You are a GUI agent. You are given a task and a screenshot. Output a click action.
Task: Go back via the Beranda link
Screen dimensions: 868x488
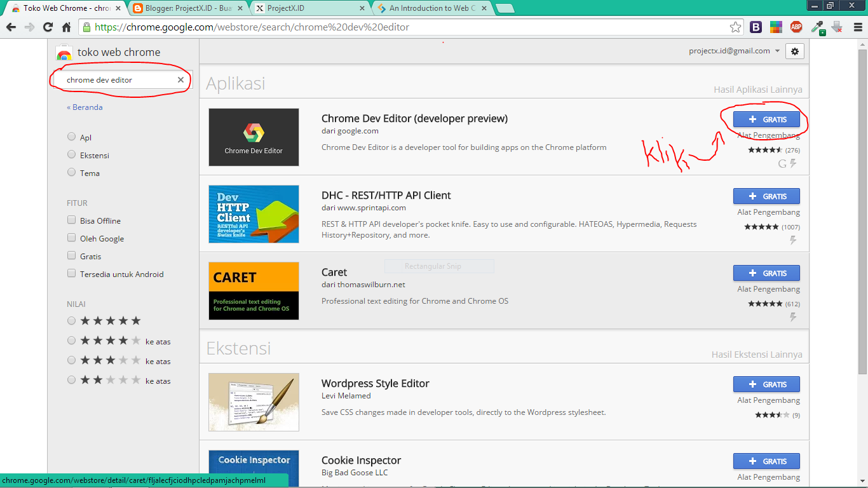(85, 107)
